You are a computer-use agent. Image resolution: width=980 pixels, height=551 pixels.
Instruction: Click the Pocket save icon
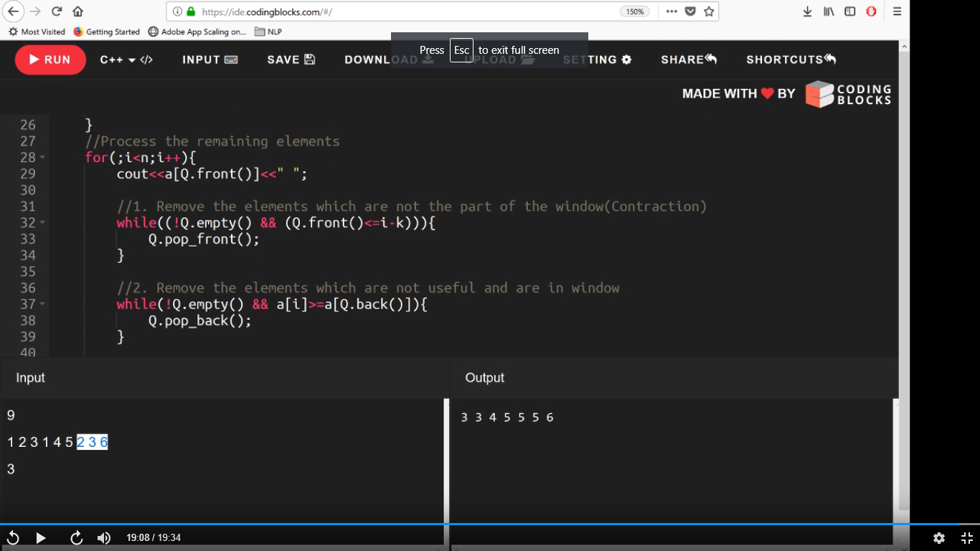tap(690, 11)
